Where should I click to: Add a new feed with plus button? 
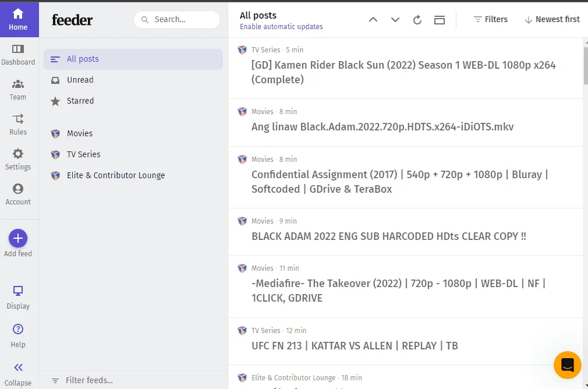coord(18,238)
